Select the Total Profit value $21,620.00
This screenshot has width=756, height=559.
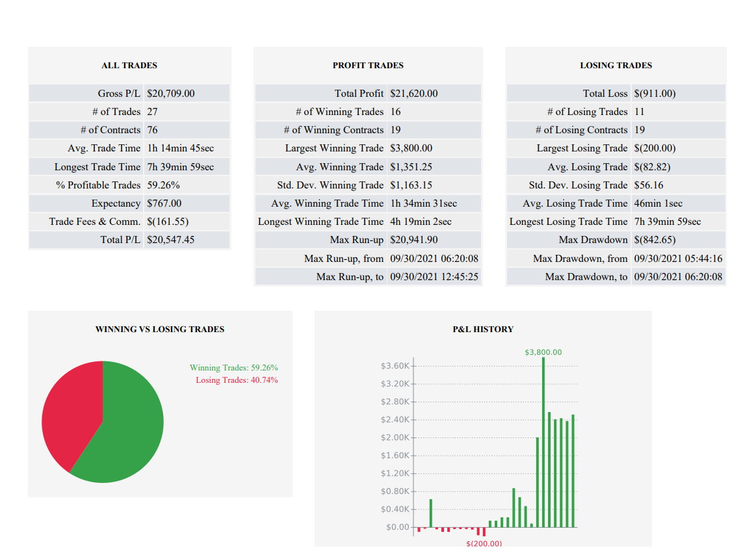click(x=413, y=93)
